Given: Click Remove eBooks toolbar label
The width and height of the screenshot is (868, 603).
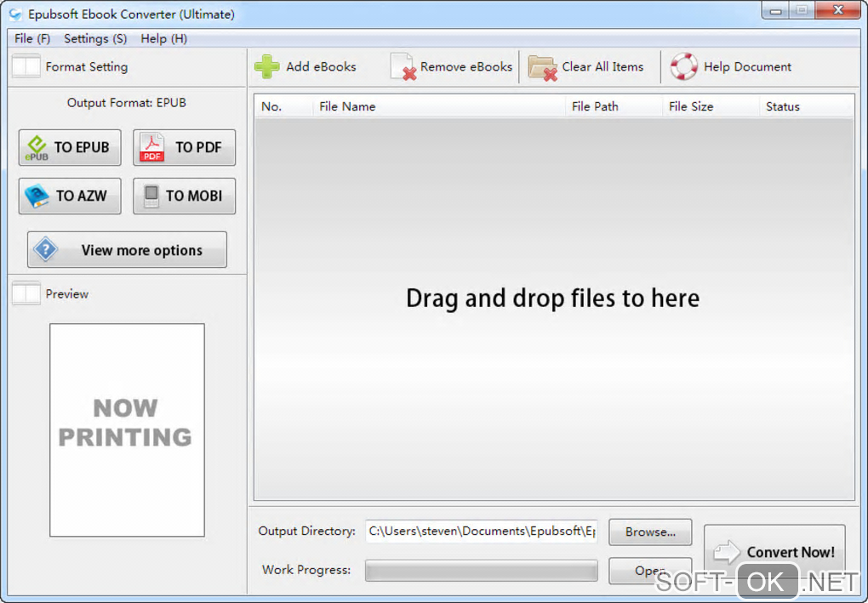Looking at the screenshot, I should [x=466, y=67].
